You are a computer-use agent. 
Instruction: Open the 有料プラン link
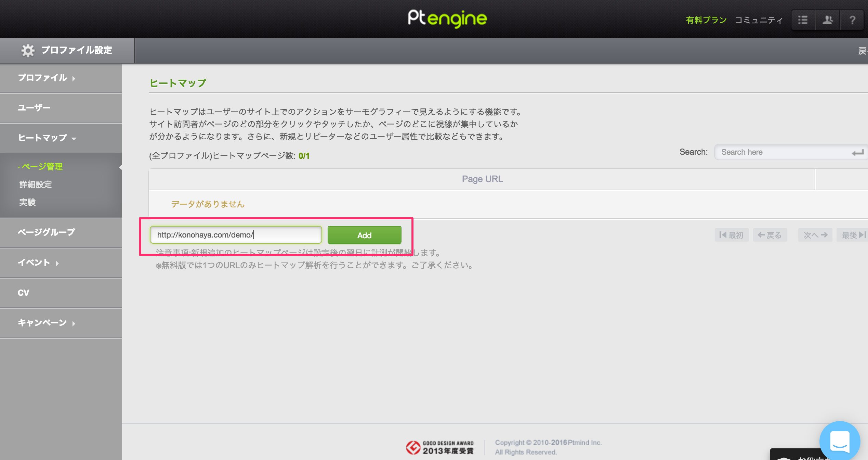[706, 20]
